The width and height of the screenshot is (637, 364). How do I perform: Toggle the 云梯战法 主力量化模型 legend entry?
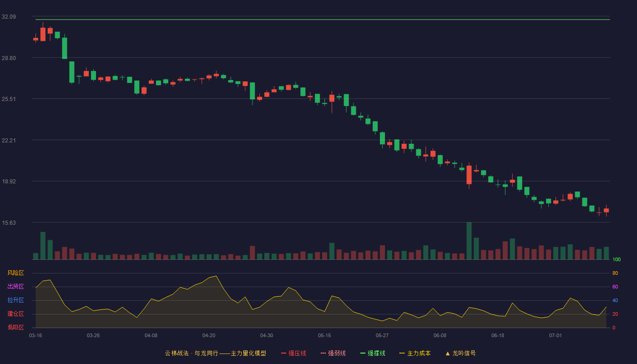(x=216, y=353)
